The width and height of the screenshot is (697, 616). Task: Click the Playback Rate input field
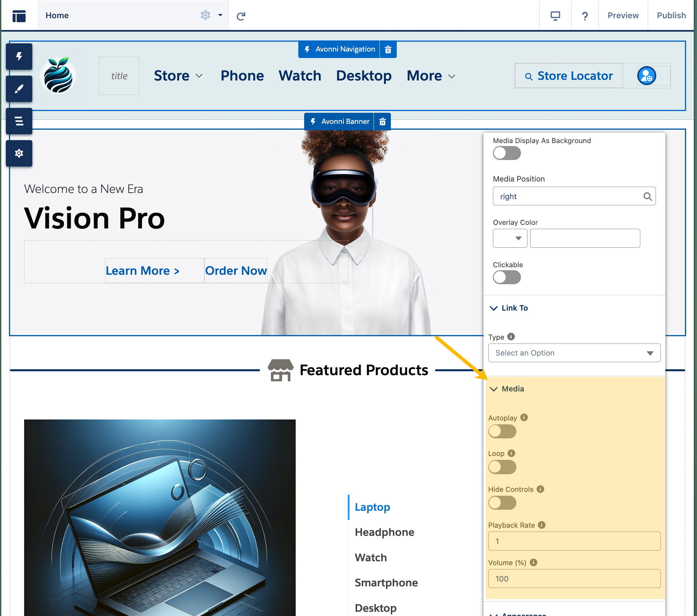(574, 541)
